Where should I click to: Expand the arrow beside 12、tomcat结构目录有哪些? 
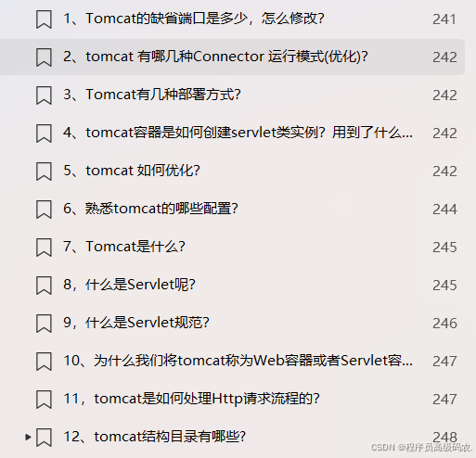28,437
